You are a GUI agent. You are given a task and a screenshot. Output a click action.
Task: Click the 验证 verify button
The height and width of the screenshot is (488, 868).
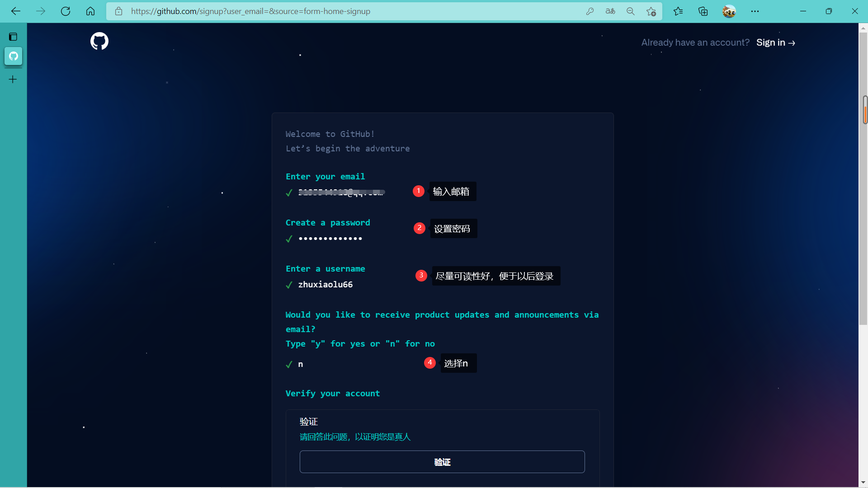[442, 462]
